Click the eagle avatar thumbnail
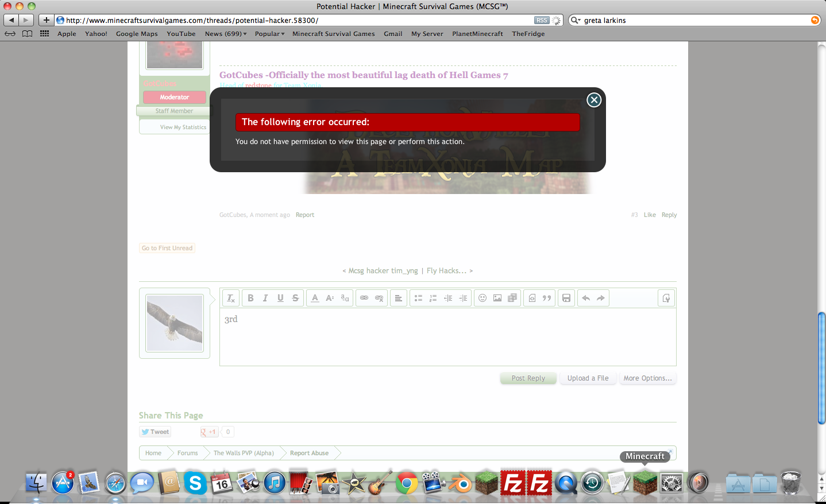This screenshot has width=826, height=504. coord(175,323)
